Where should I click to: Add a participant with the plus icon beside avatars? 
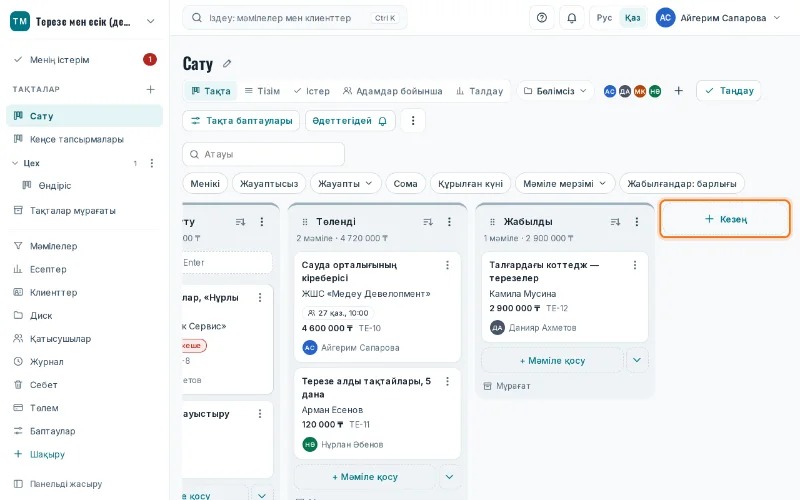pyautogui.click(x=679, y=91)
